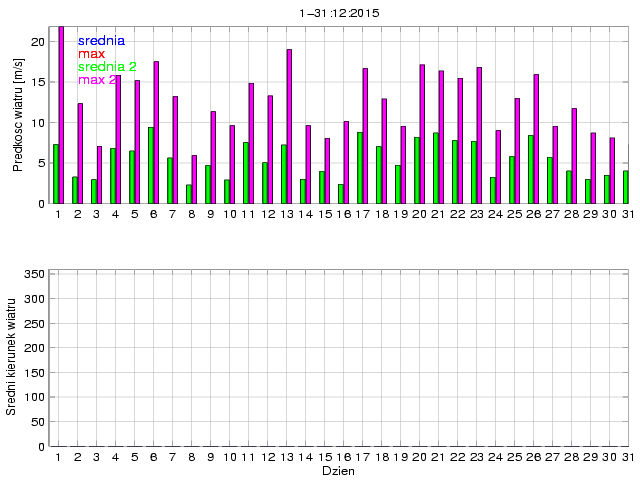Click the "Sredni kierunek wiatru" y-axis label
Screen dimensions: 640x480
click(11, 356)
